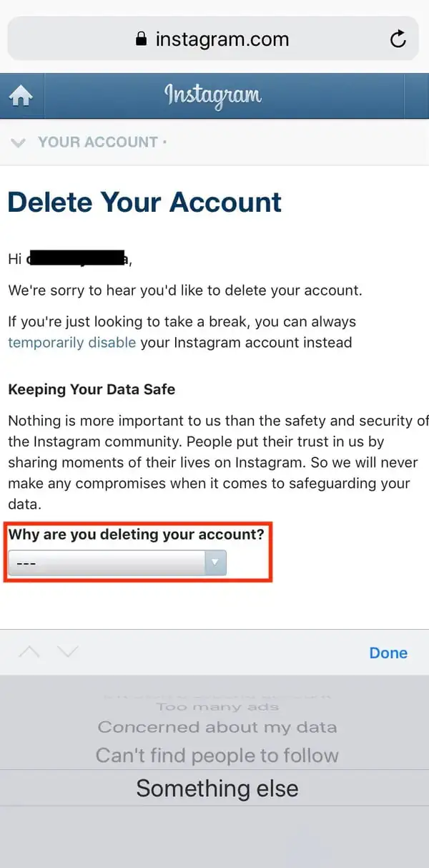
Task: Tap the next field down arrow
Action: tap(66, 652)
